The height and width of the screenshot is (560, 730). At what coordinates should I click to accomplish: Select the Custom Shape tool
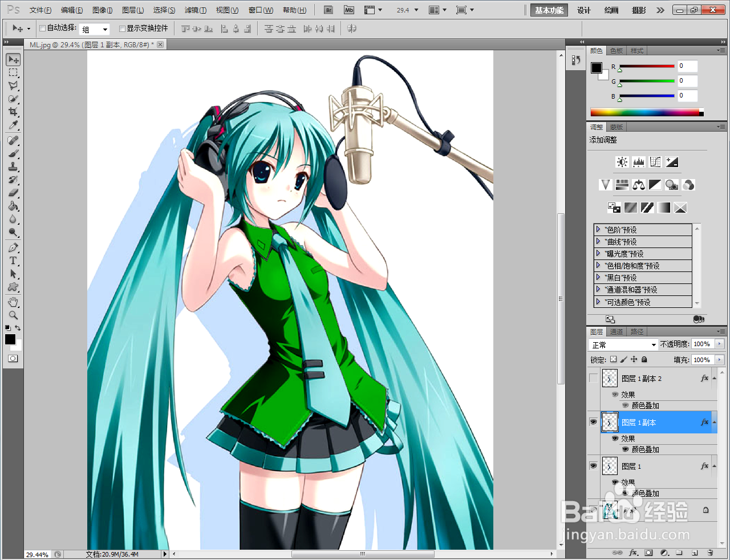tap(13, 287)
